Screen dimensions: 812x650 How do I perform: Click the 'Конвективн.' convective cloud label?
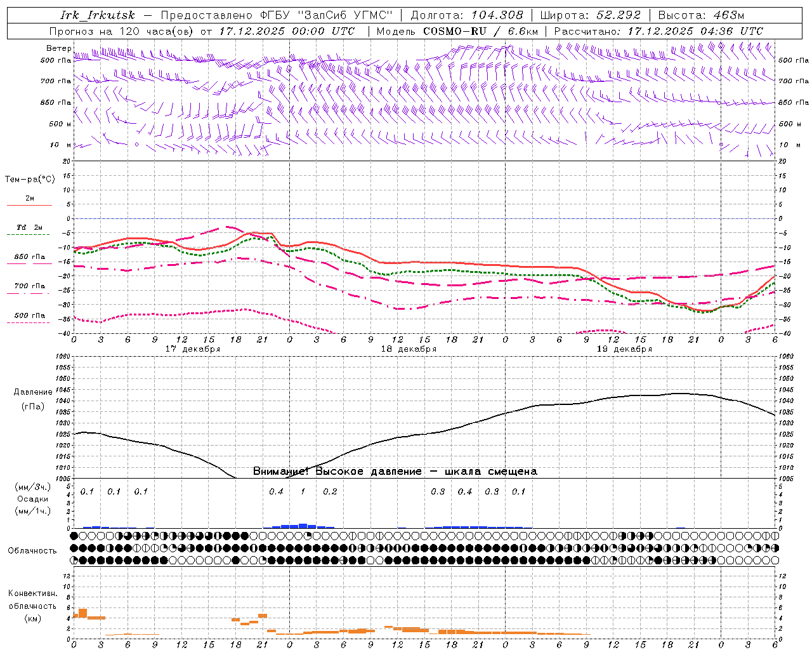point(33,594)
